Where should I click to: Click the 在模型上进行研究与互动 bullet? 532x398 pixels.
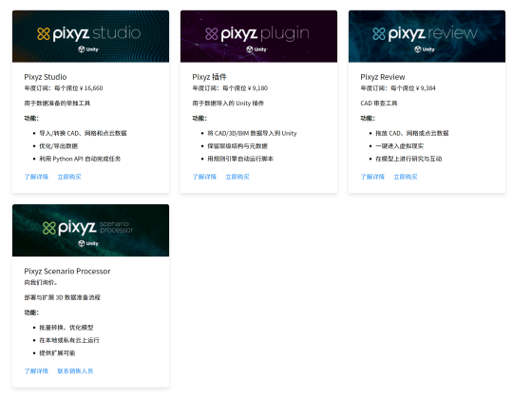point(408,159)
